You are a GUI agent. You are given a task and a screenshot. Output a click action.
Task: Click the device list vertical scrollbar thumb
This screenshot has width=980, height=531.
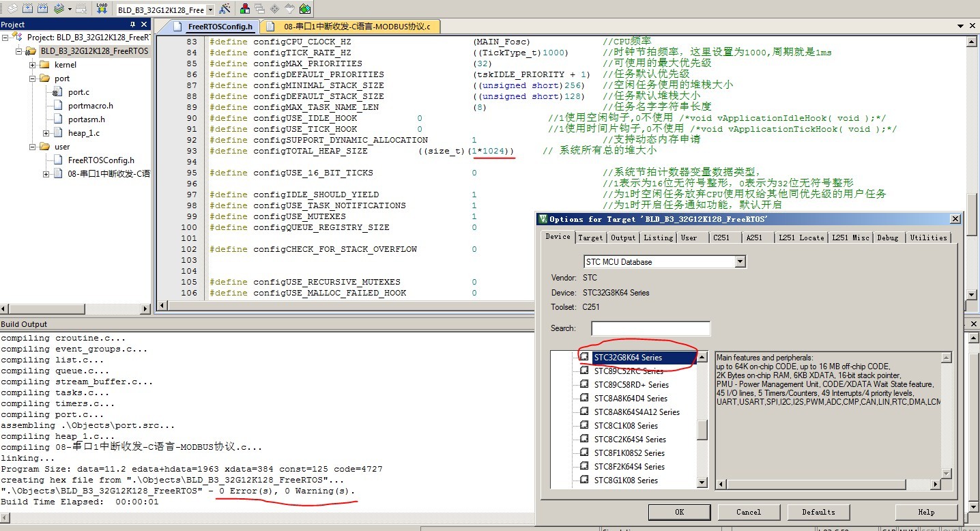coord(702,430)
